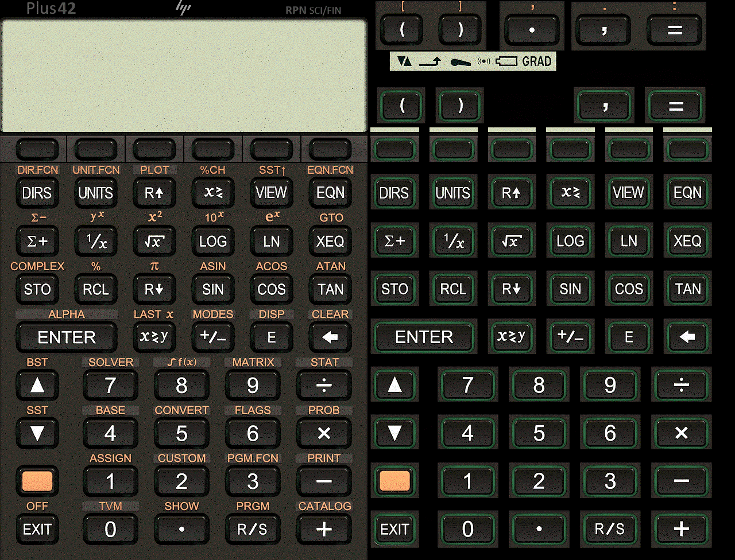Choose the green-outlined 1/x reciprocal key
735x560 pixels.
tap(453, 241)
